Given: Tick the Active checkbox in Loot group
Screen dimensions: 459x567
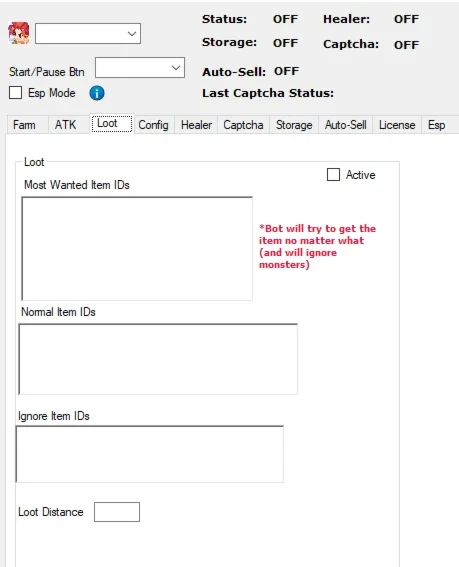Looking at the screenshot, I should click(333, 174).
